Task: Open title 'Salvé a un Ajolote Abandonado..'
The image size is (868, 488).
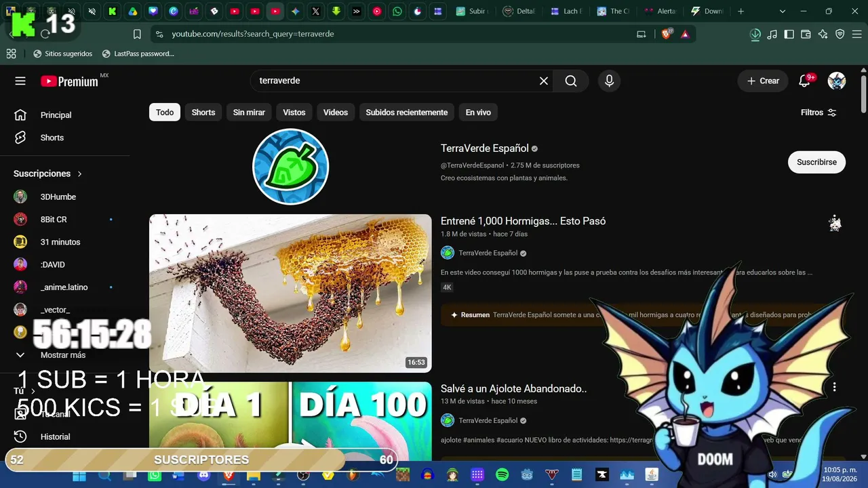Action: 513,388
